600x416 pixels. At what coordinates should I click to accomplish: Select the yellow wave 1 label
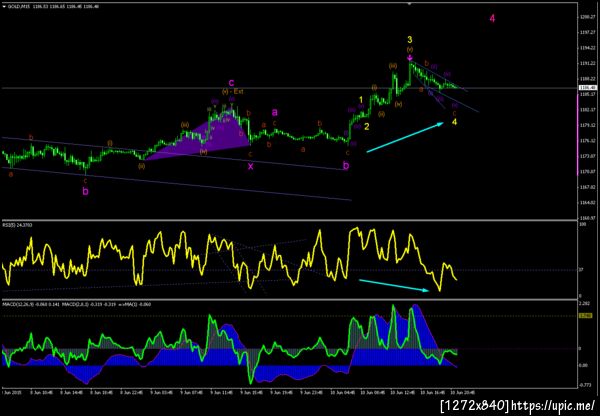361,100
